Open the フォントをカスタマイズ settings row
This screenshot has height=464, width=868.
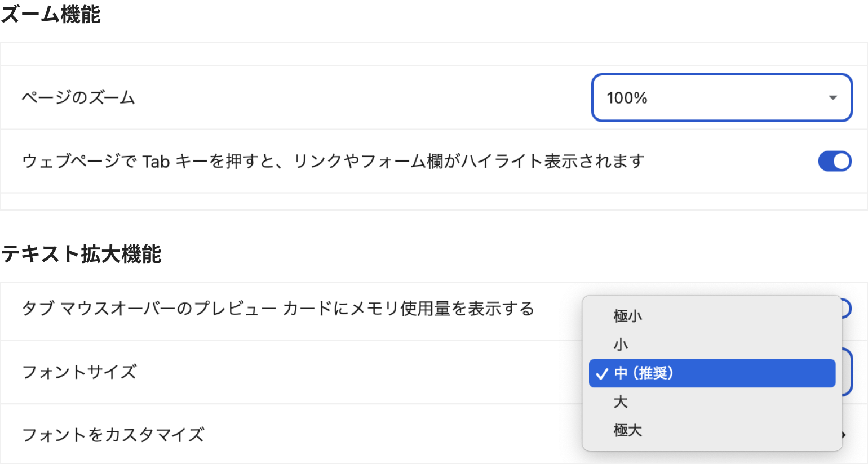pyautogui.click(x=113, y=435)
